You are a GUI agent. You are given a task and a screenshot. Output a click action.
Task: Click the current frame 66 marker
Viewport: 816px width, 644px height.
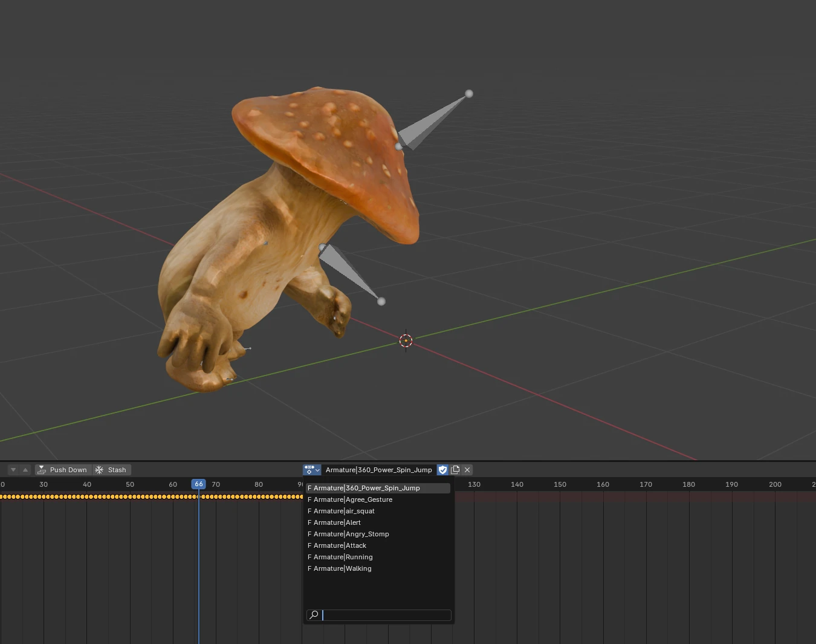199,484
